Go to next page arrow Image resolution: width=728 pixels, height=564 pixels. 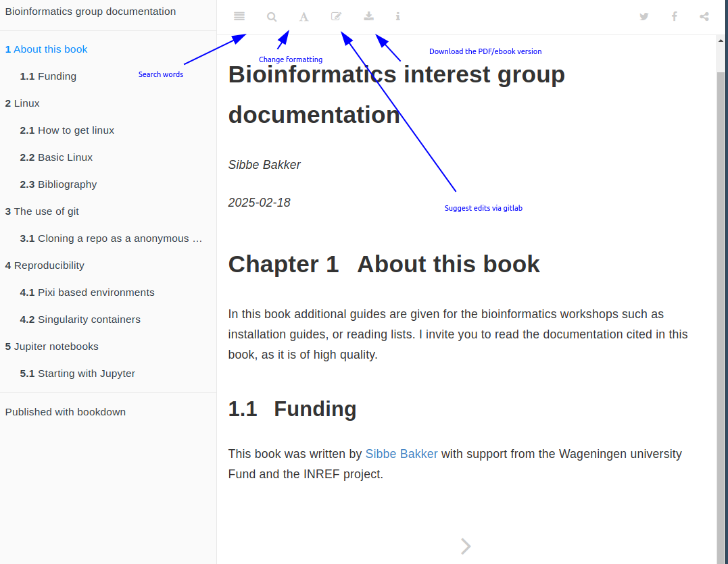(x=466, y=546)
